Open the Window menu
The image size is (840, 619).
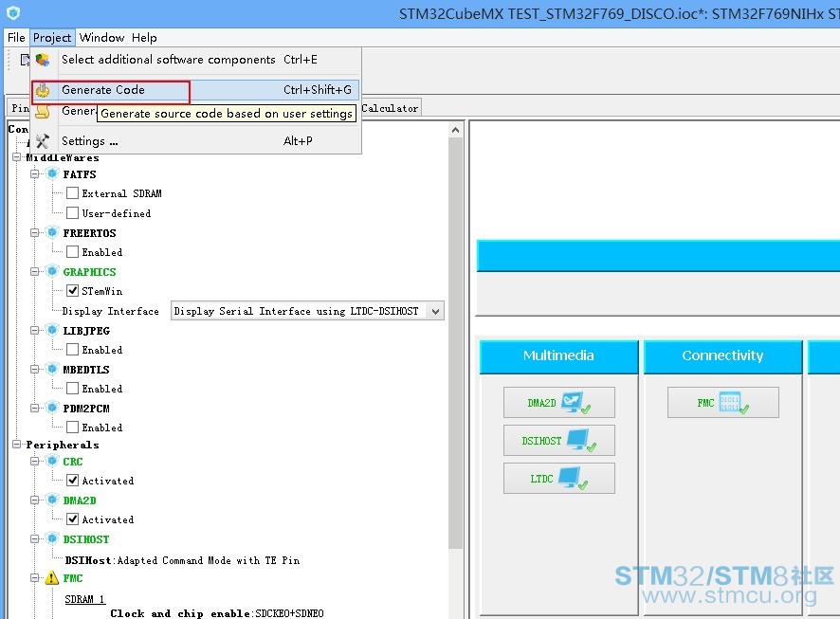click(x=101, y=38)
